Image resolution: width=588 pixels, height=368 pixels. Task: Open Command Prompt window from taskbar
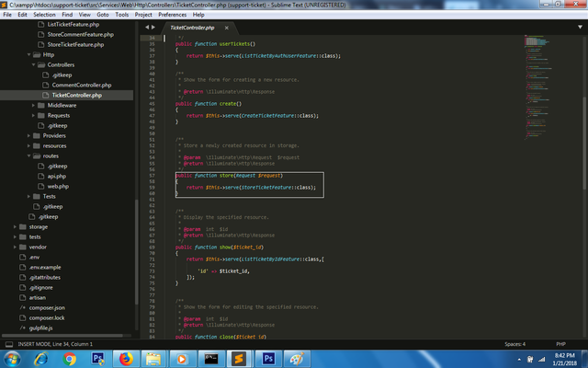(x=211, y=359)
